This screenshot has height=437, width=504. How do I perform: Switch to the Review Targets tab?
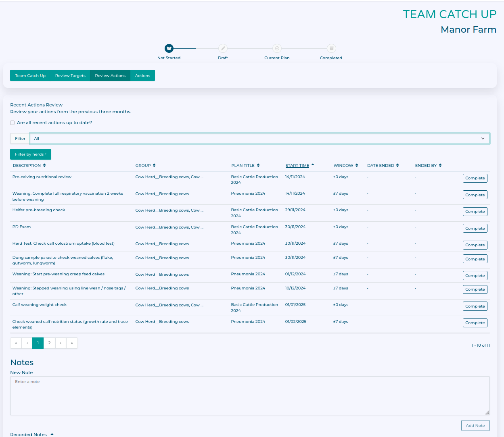(x=70, y=76)
